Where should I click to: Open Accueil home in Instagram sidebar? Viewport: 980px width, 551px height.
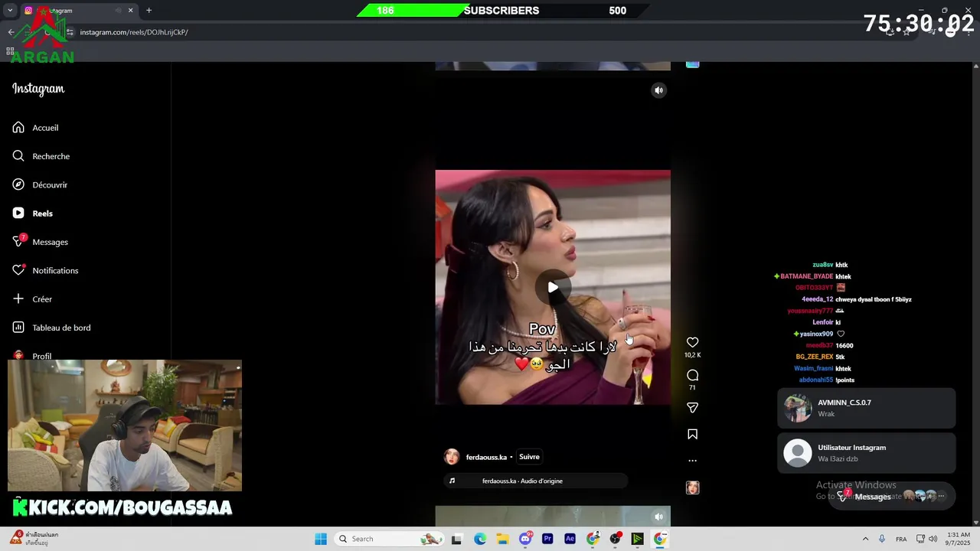pos(35,128)
